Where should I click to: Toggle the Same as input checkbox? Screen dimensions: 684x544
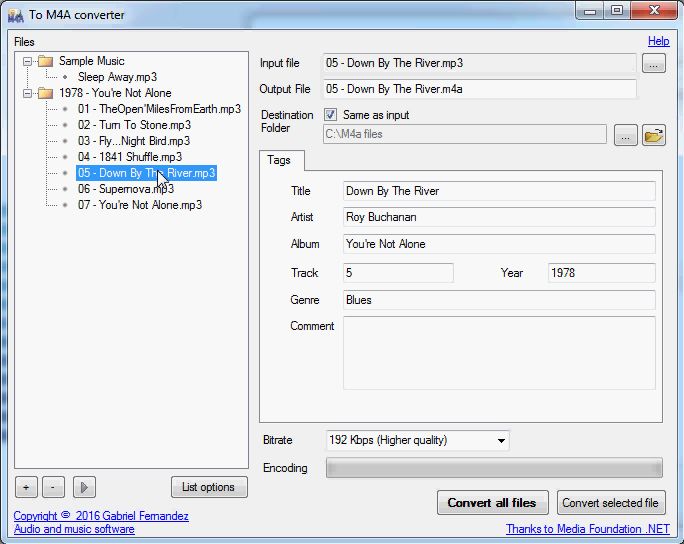[x=330, y=115]
